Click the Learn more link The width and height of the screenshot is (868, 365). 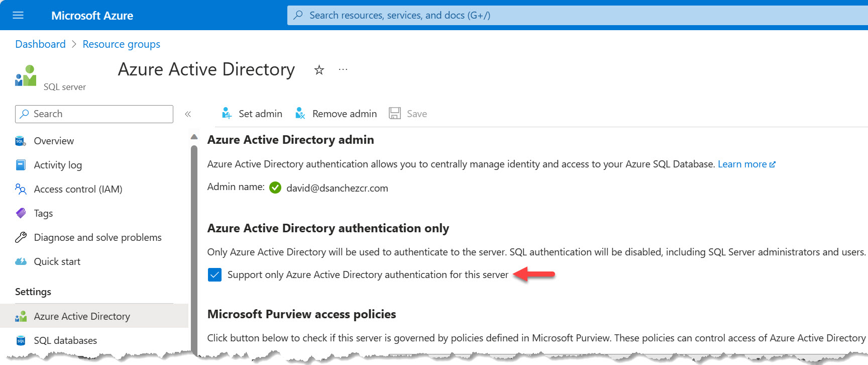pos(742,164)
